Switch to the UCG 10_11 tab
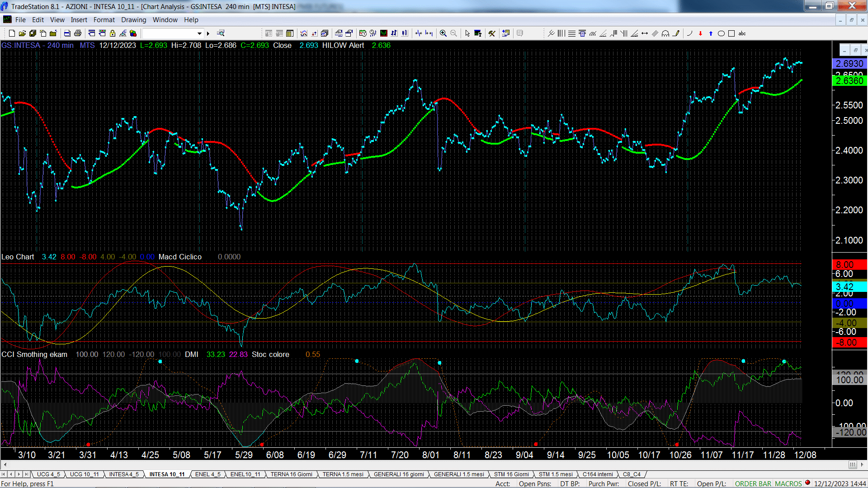This screenshot has width=868, height=488. 84,474
